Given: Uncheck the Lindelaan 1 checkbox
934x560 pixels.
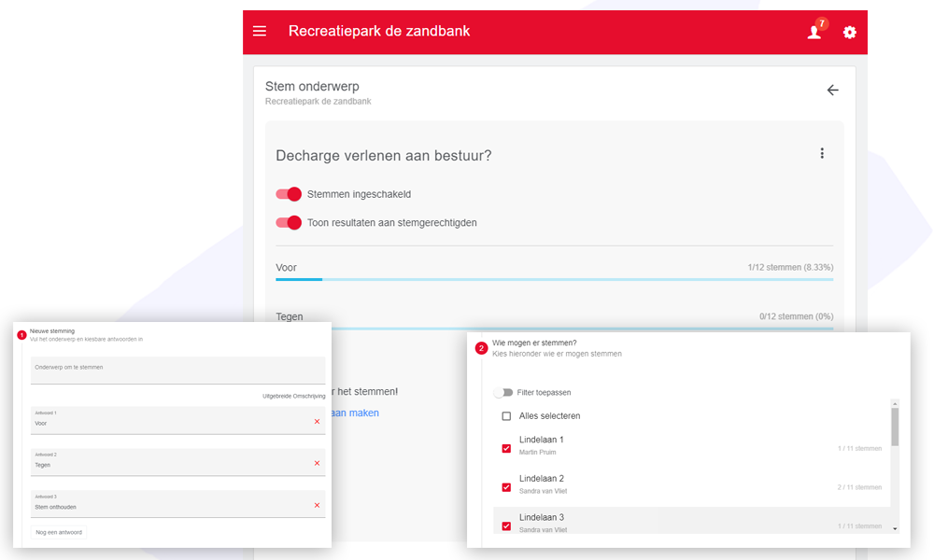Looking at the screenshot, I should [506, 448].
